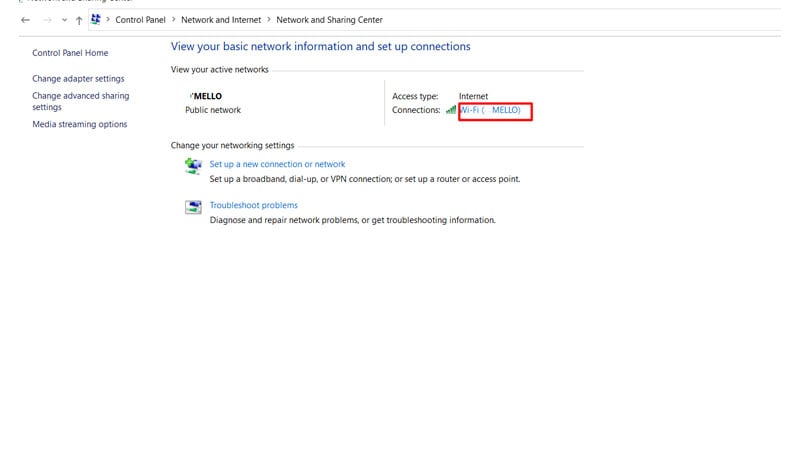The width and height of the screenshot is (800, 450).
Task: Click the Wi-Fi signal strength icon
Action: [451, 110]
